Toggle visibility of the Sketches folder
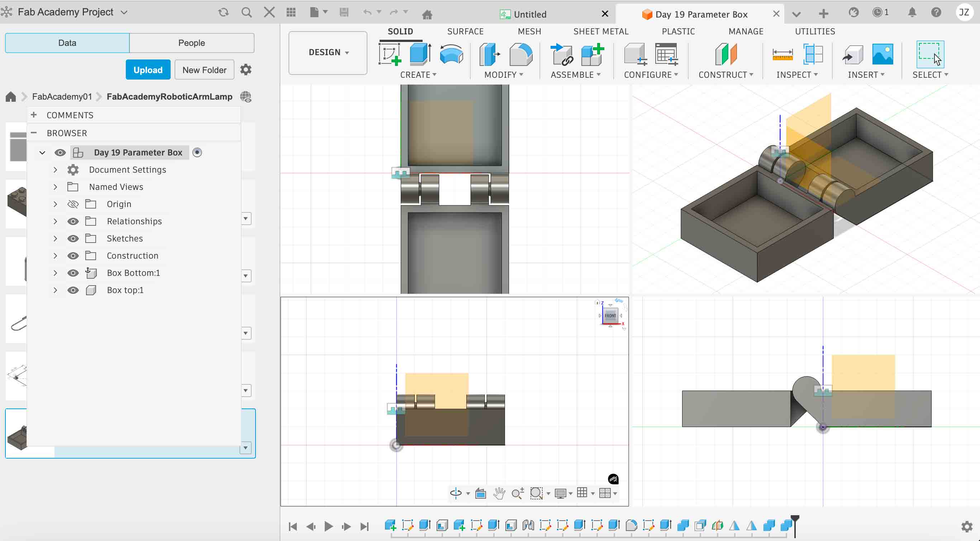This screenshot has height=541, width=980. [73, 238]
